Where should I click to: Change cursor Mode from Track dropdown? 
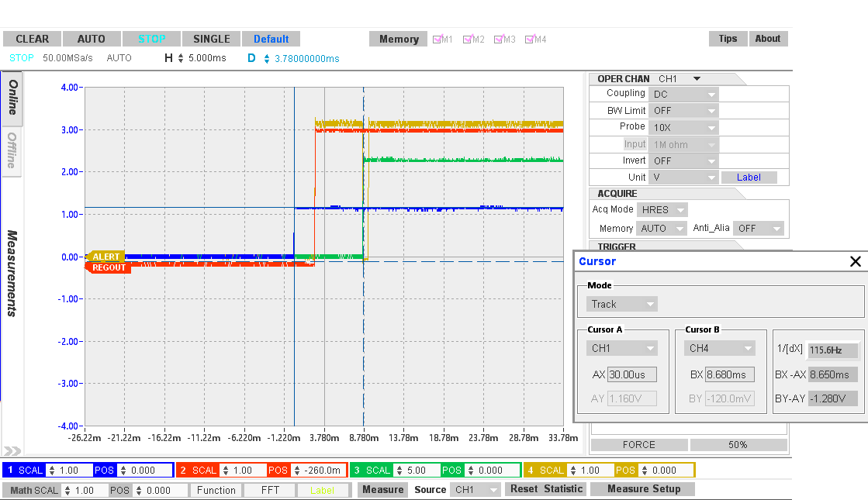[x=621, y=304]
